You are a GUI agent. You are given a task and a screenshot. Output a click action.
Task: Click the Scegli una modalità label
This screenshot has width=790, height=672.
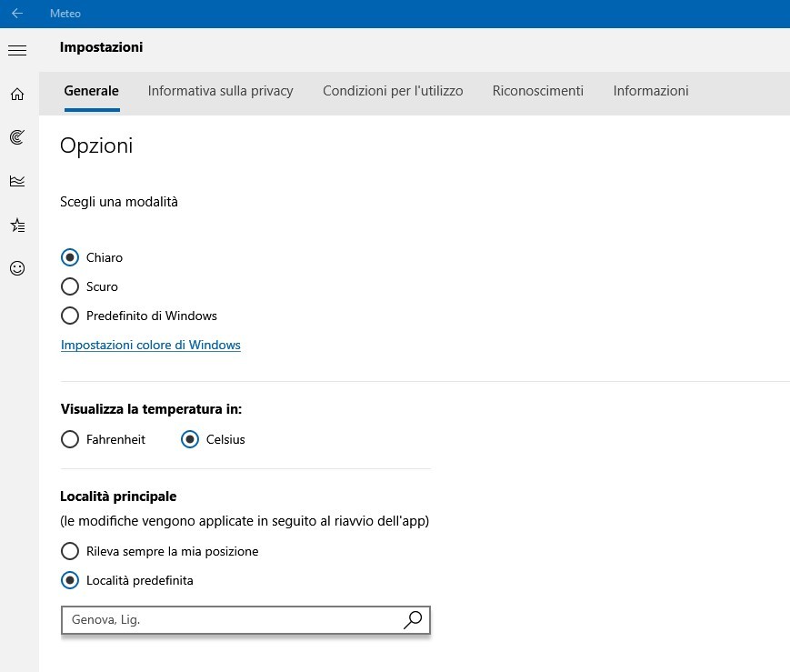pos(119,202)
